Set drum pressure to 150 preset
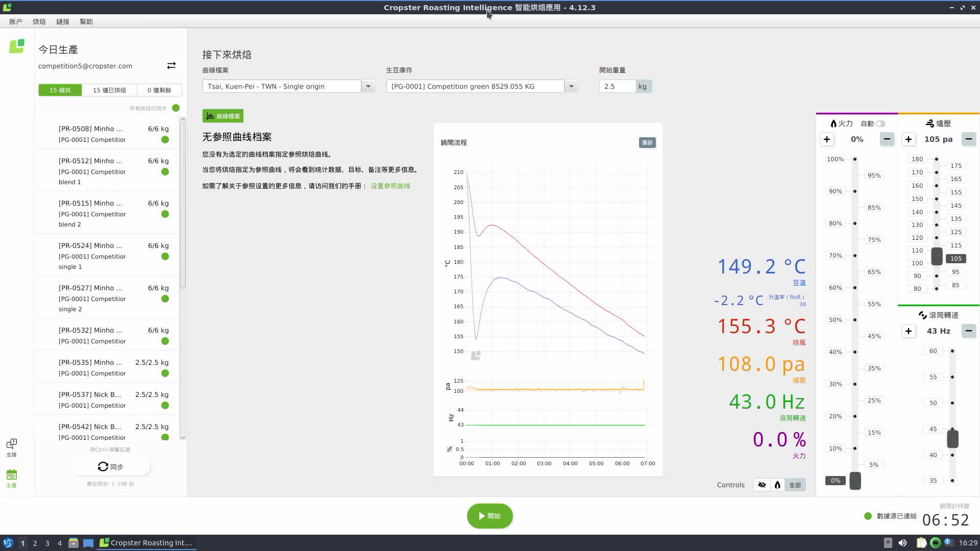Viewport: 980px width, 551px height. pyautogui.click(x=917, y=199)
